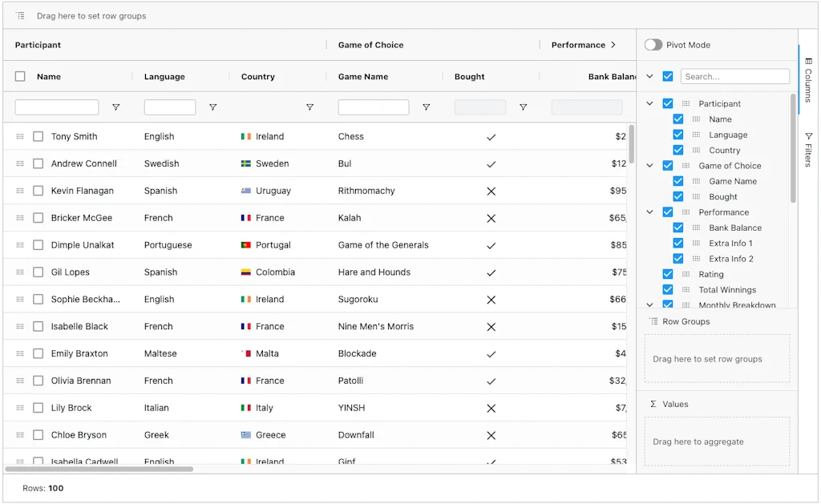The height and width of the screenshot is (504, 821).
Task: Select the Andrew Connell row checkbox
Action: click(38, 164)
